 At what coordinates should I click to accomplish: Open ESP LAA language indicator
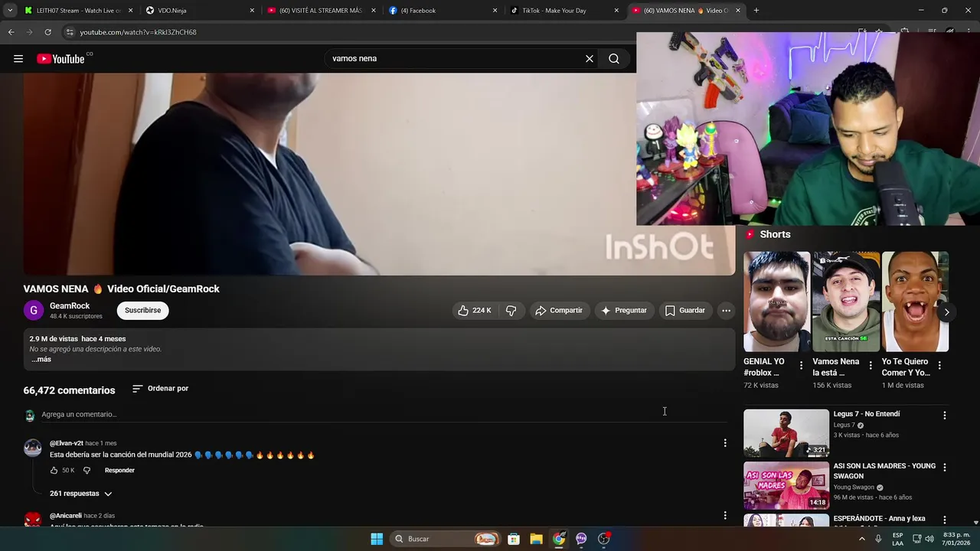pos(897,539)
